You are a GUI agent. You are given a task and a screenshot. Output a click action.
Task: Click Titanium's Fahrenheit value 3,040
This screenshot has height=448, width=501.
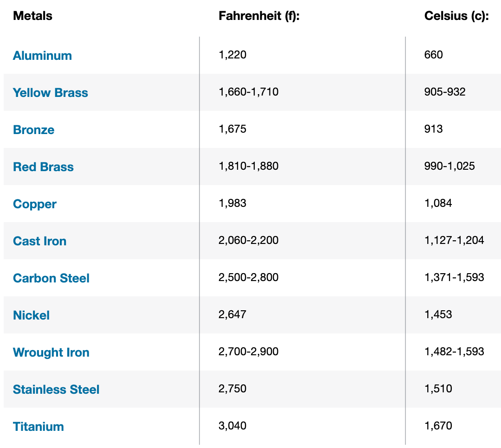(232, 426)
